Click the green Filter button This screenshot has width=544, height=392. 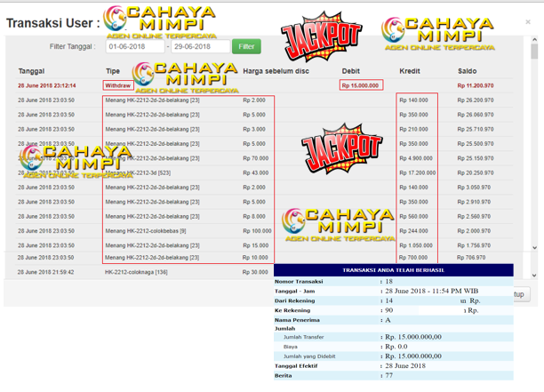[x=246, y=46]
